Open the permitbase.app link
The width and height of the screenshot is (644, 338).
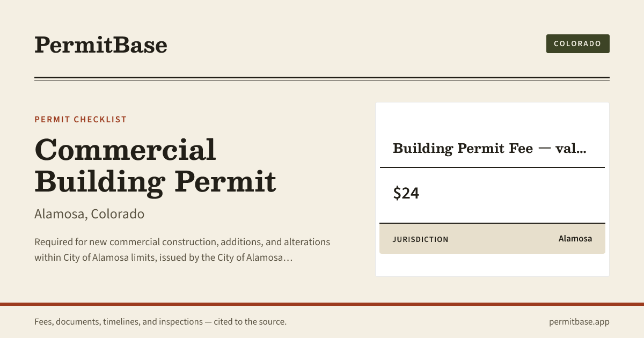click(x=579, y=322)
